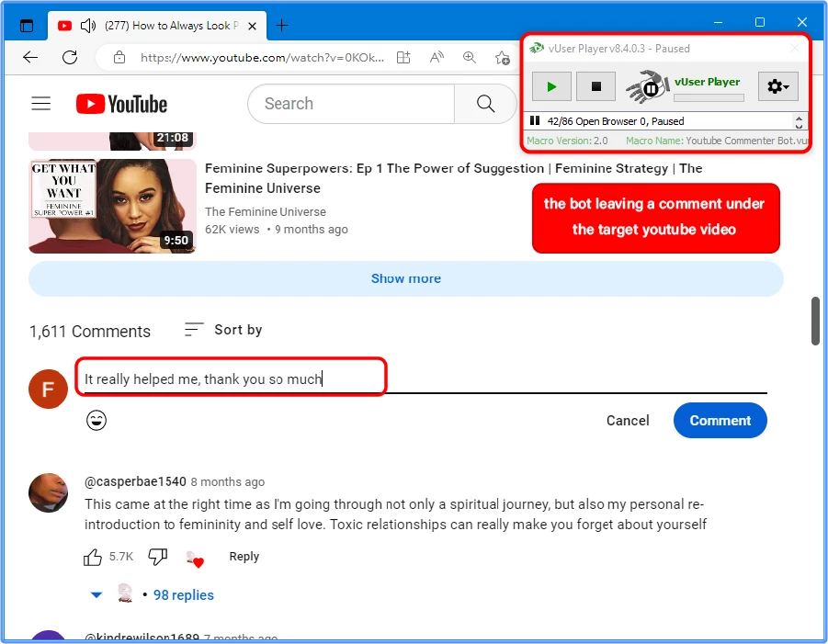Click the YouTube Search input field
828x644 pixels.
click(351, 104)
